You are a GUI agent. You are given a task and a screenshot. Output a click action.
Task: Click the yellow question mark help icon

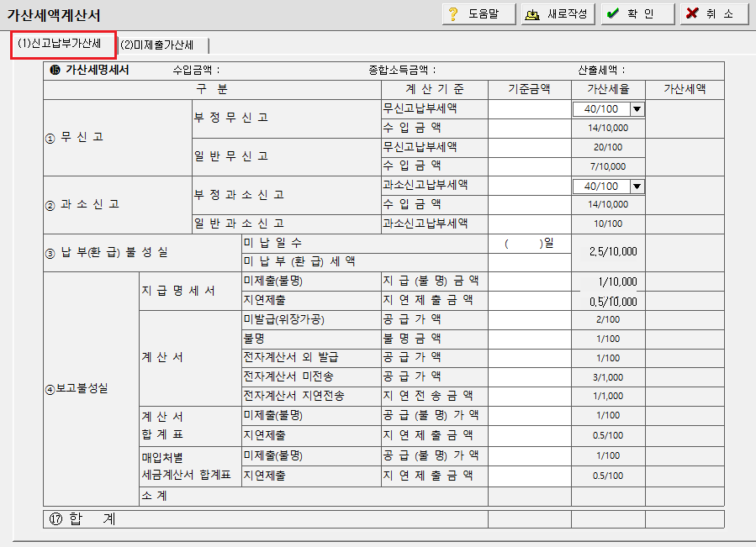point(452,14)
